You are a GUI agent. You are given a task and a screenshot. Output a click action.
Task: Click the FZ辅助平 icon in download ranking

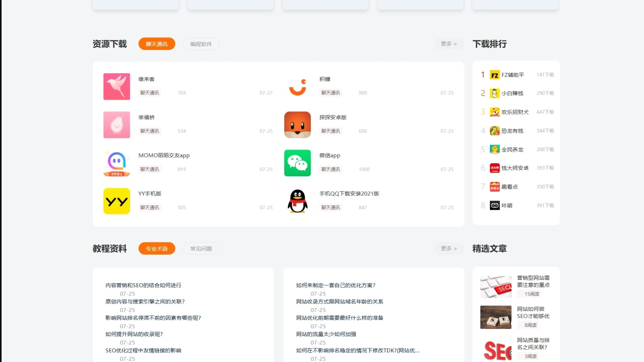495,75
